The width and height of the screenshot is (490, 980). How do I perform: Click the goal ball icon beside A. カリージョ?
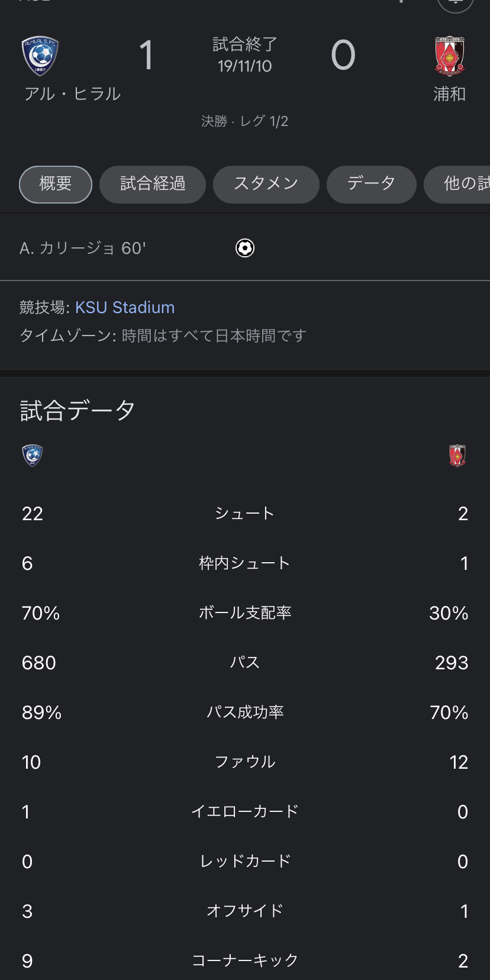tap(245, 248)
